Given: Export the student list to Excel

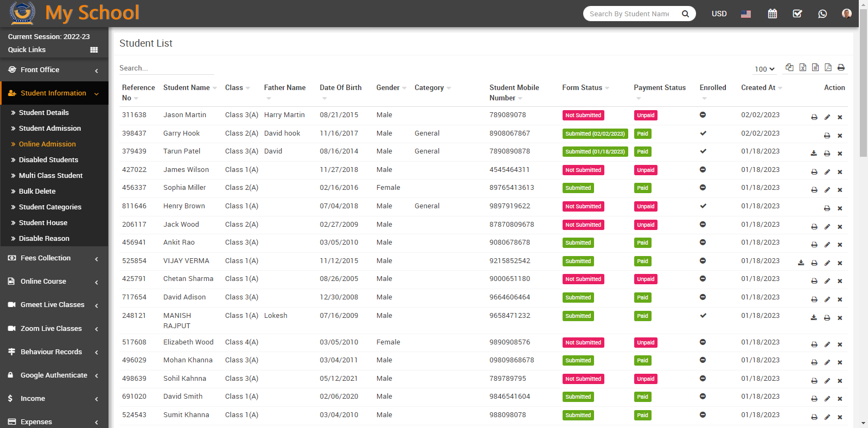Looking at the screenshot, I should pos(802,67).
